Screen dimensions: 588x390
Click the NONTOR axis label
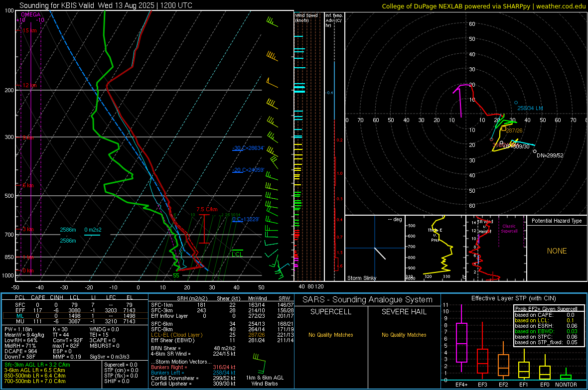coord(566,385)
